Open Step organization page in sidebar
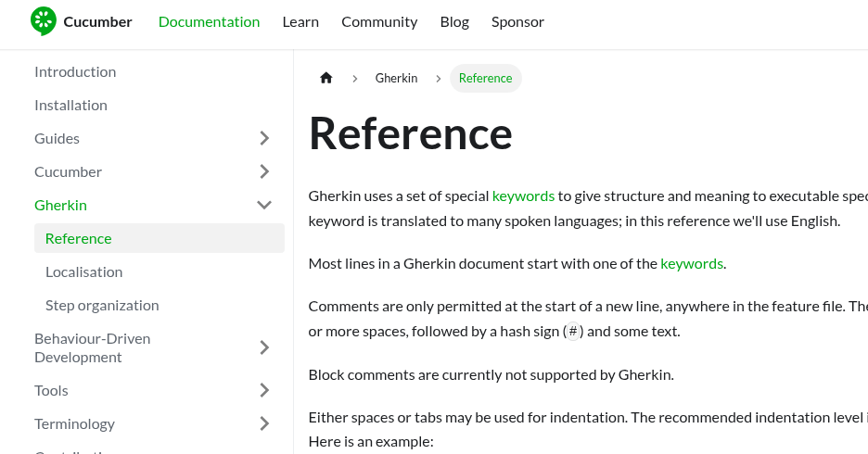 (102, 305)
